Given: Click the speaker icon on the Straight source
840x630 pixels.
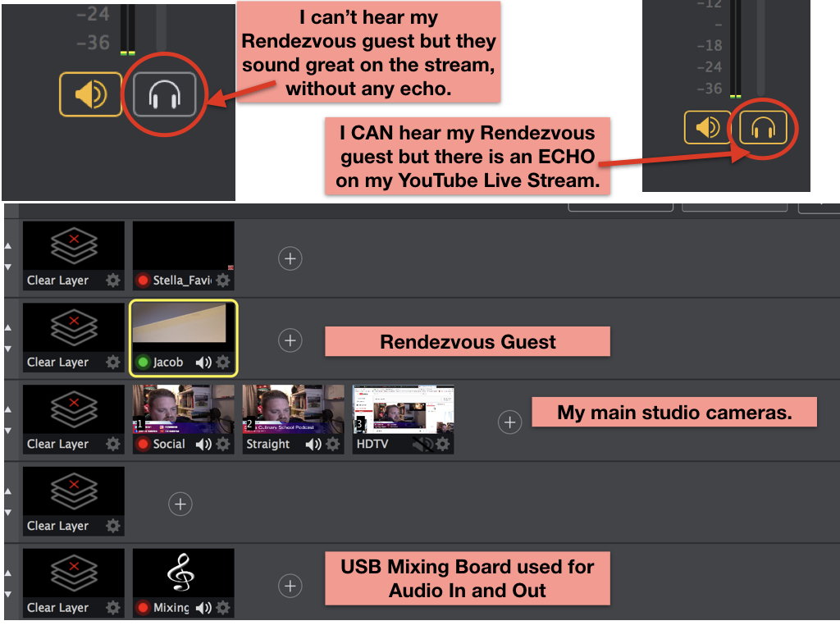Looking at the screenshot, I should pyautogui.click(x=314, y=444).
